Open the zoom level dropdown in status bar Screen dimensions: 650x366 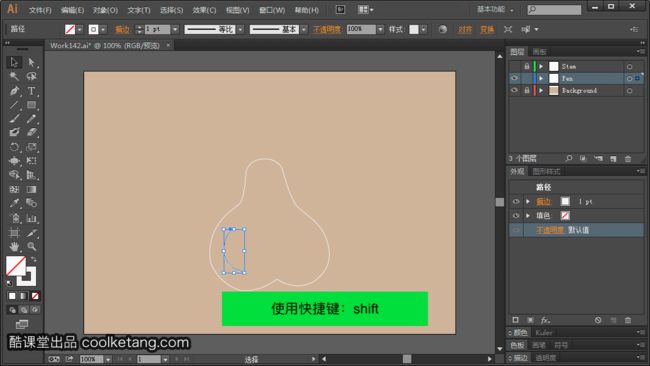click(x=108, y=359)
